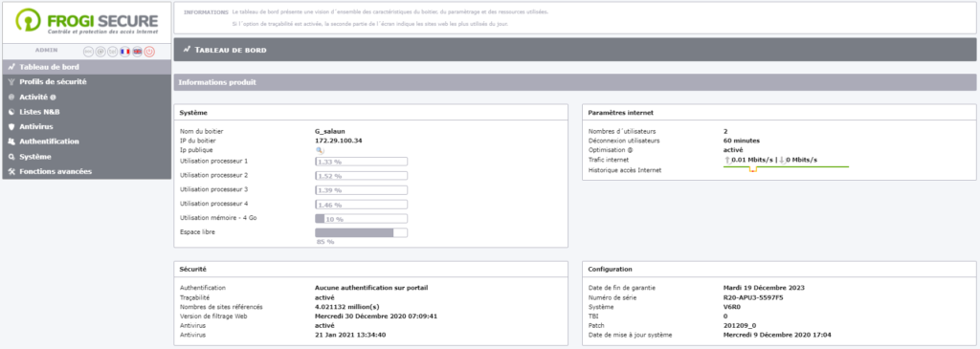Open Authentification menu

87,142
